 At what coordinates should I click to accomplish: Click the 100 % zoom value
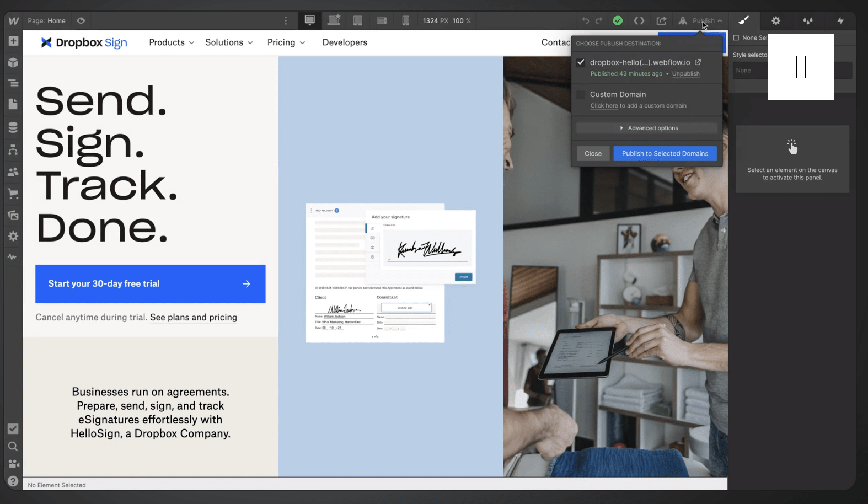tap(462, 20)
